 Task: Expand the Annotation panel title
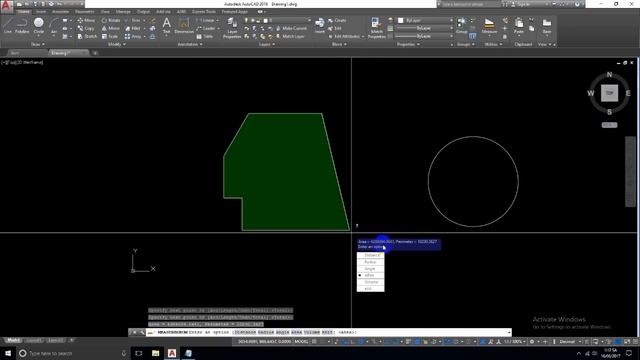pyautogui.click(x=190, y=44)
